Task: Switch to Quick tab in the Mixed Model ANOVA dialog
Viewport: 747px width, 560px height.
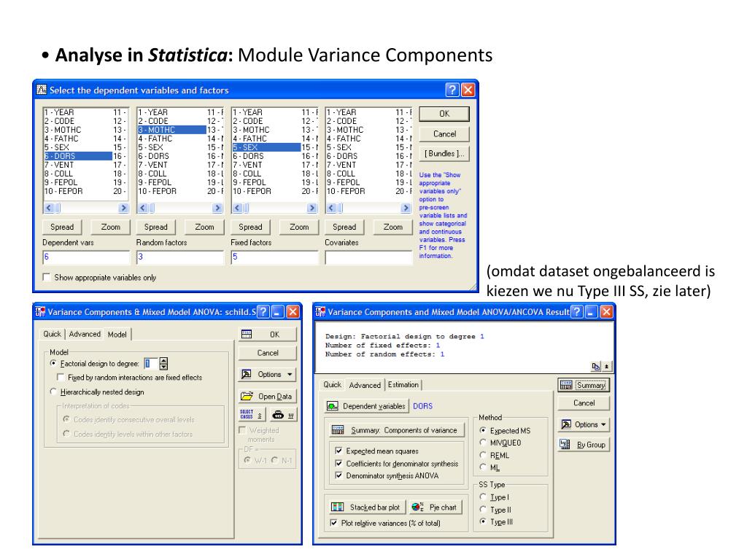Action: point(52,334)
